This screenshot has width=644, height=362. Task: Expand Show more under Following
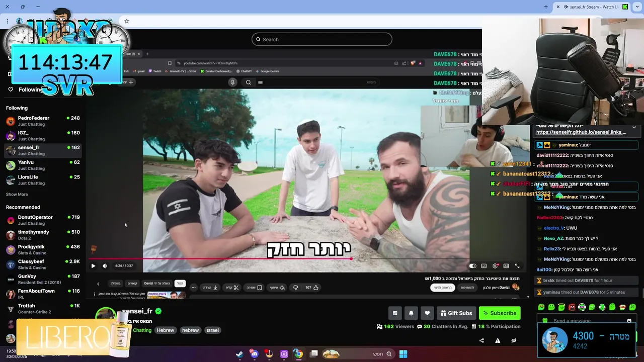pos(17,194)
